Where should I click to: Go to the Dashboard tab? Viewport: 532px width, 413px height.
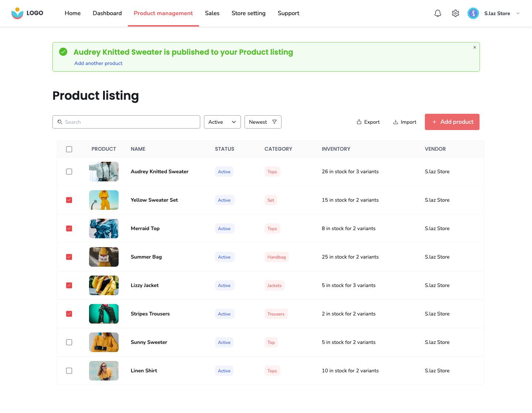(107, 13)
